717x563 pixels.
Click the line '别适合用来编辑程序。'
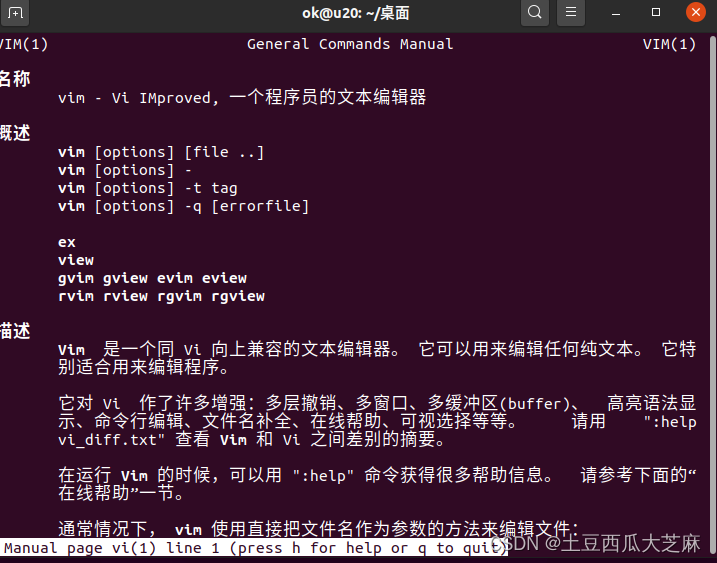pos(143,367)
